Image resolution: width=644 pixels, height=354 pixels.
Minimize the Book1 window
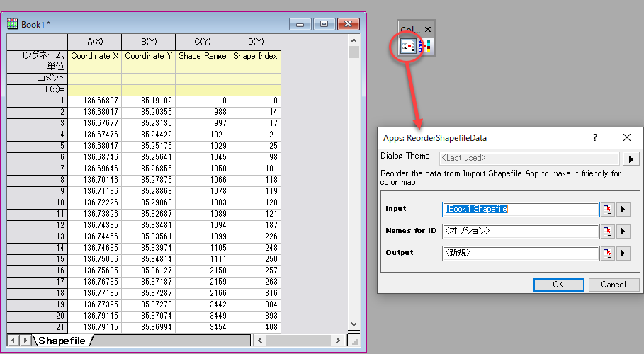coord(300,24)
